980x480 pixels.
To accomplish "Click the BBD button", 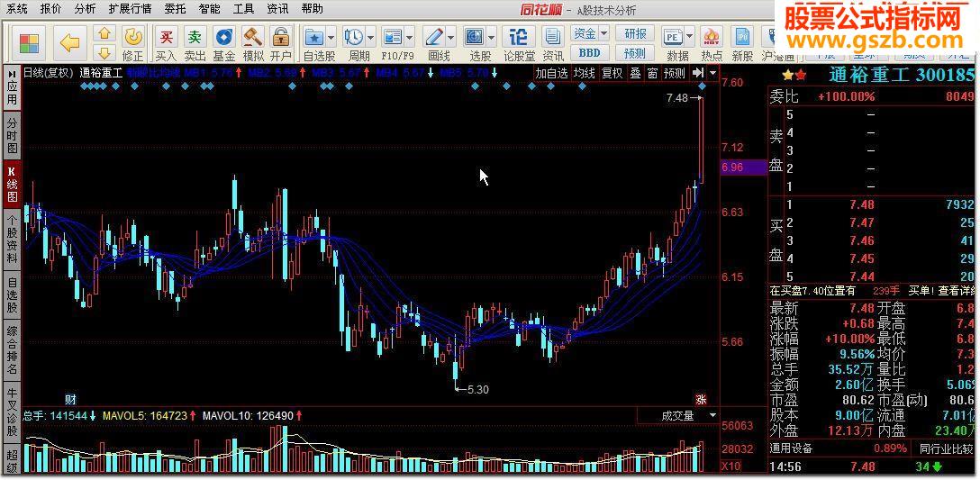I will point(589,52).
